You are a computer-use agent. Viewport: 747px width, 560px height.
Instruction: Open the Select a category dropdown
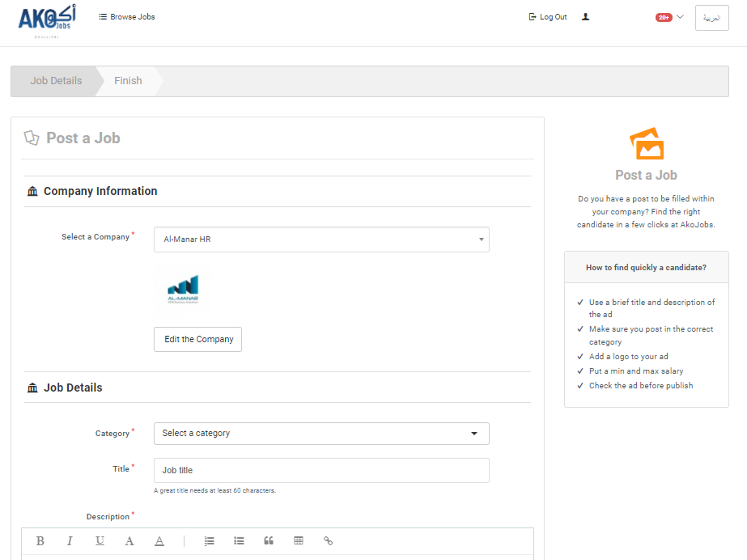[x=321, y=433]
